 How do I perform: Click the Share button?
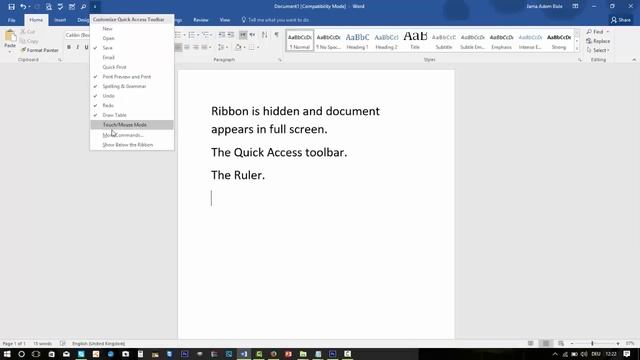tap(621, 20)
